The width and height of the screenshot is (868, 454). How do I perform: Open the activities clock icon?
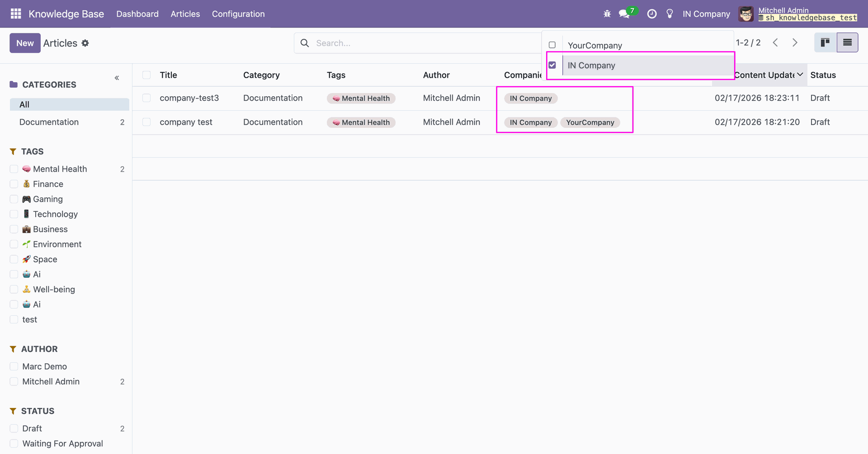click(651, 14)
